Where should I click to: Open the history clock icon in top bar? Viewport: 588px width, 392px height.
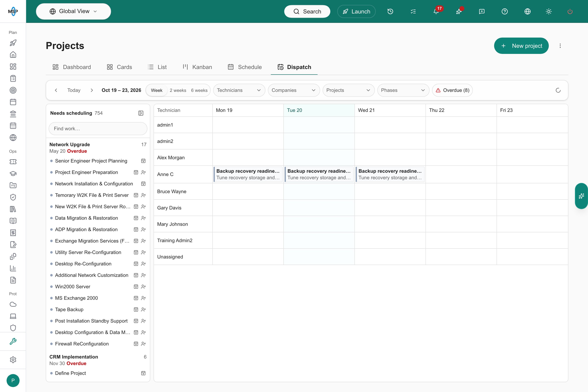click(x=390, y=11)
